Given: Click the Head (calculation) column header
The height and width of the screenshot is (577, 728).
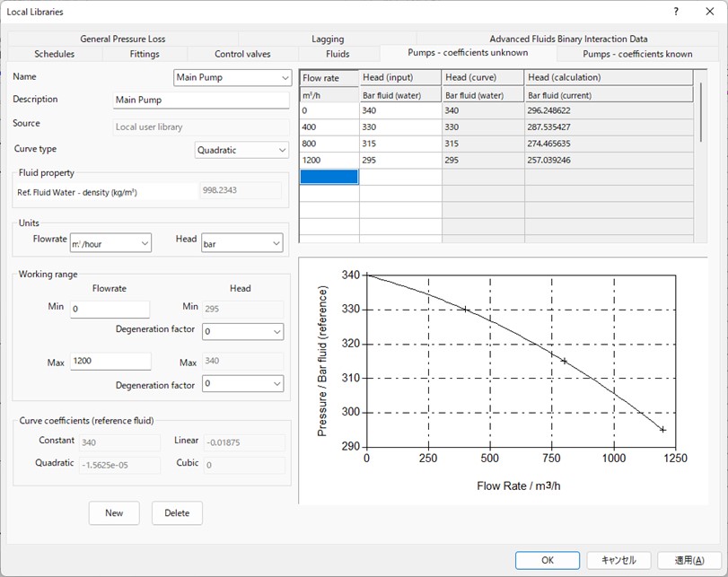Looking at the screenshot, I should point(610,77).
